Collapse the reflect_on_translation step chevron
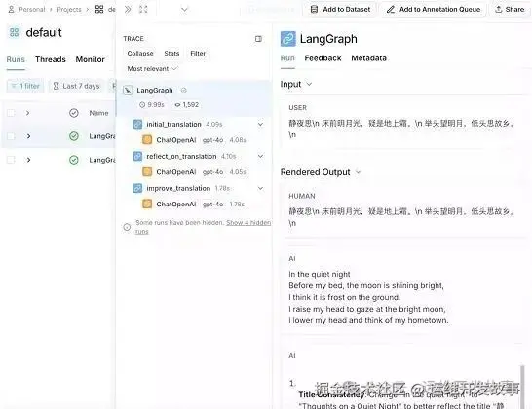532x409 pixels. [x=260, y=157]
